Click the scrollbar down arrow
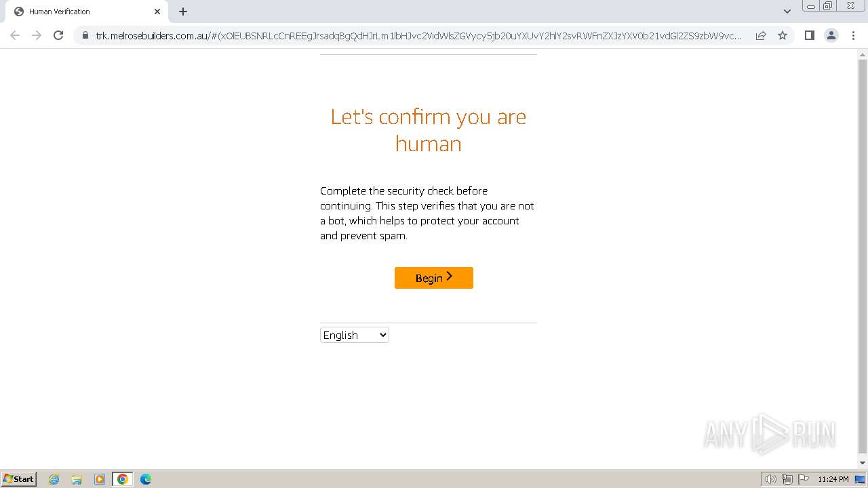 [863, 464]
